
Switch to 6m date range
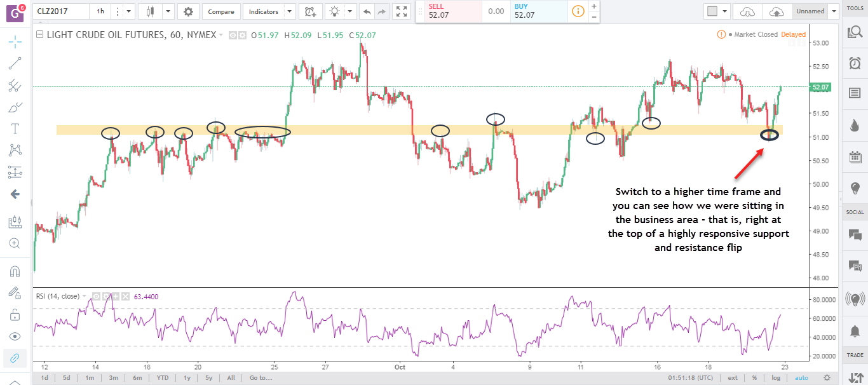(137, 377)
